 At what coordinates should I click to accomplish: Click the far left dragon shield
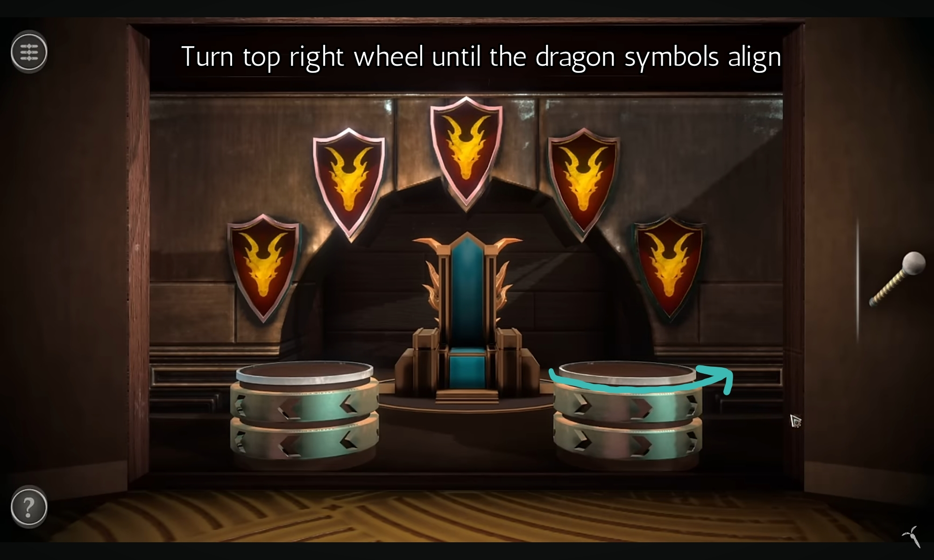[263, 267]
